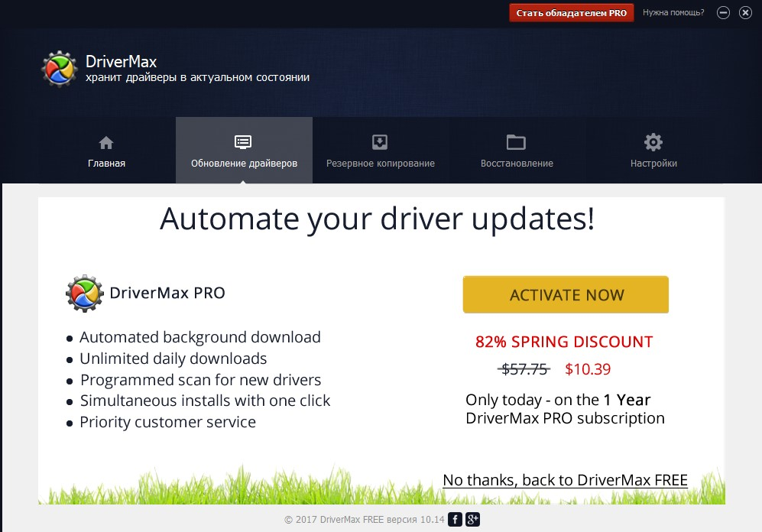Screen dimensions: 762x532
Task: Click the red Стать обладателем PRO button
Action: point(572,13)
